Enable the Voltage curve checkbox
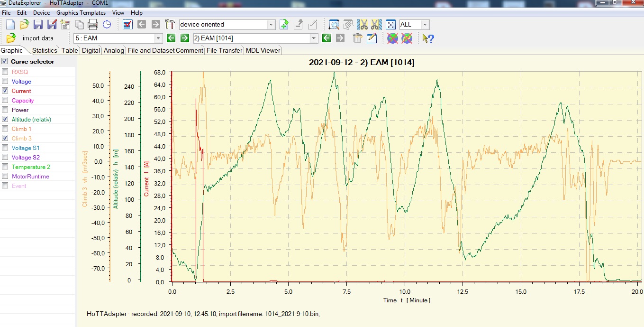The height and width of the screenshot is (327, 644). 5,82
